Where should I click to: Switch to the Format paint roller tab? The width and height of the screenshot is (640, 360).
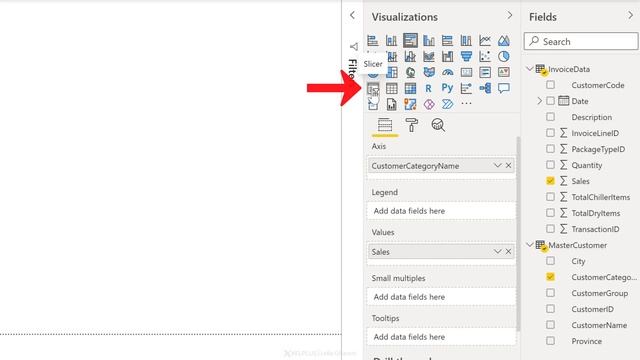click(411, 124)
